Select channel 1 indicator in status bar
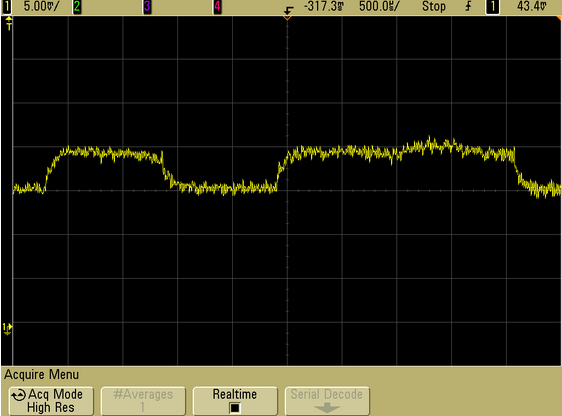The image size is (562, 416). (7, 6)
